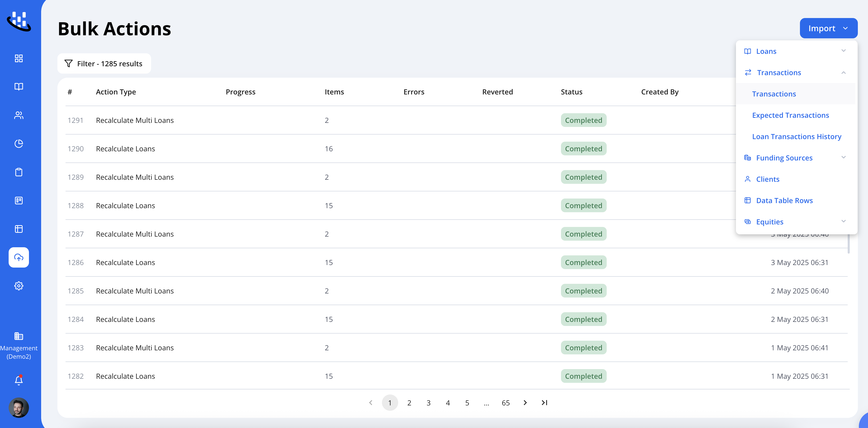This screenshot has width=868, height=428.
Task: Select the clipboard tasks icon in sidebar
Action: point(19,172)
